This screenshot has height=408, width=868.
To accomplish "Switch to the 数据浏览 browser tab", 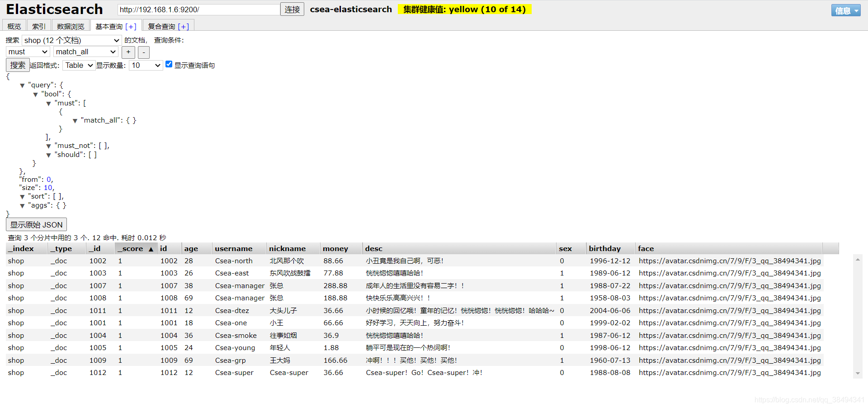I will click(x=71, y=26).
